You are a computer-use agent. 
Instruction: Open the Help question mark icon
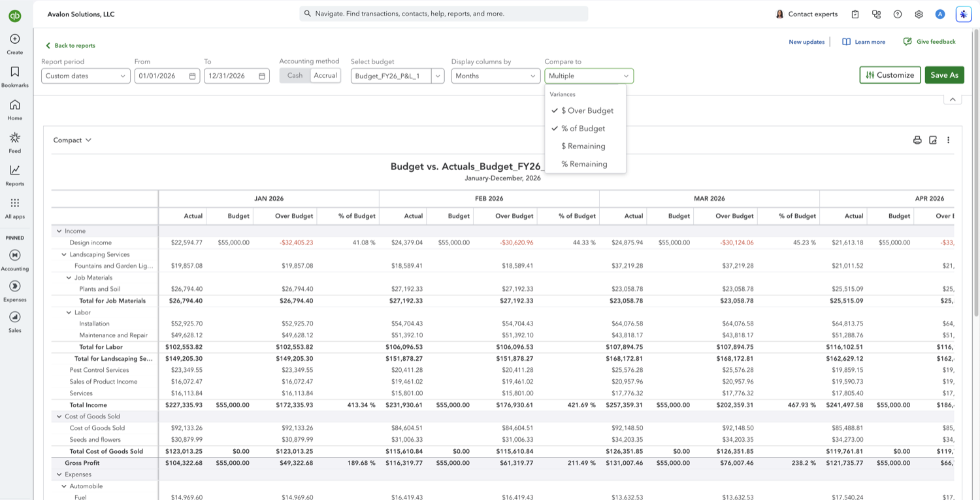click(x=898, y=14)
